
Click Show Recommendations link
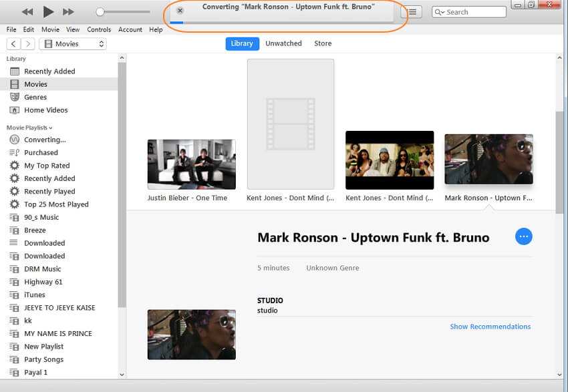point(490,327)
